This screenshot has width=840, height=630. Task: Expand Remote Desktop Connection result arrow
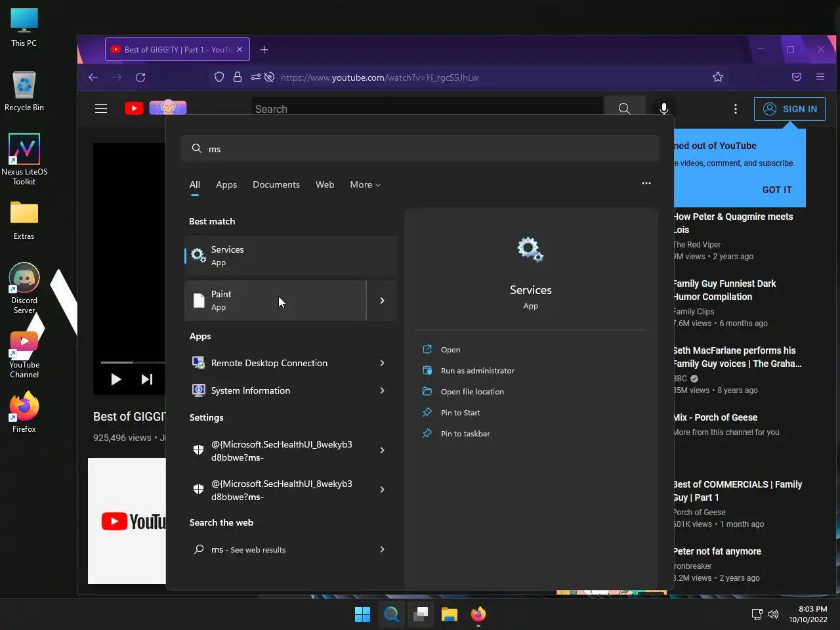[382, 363]
